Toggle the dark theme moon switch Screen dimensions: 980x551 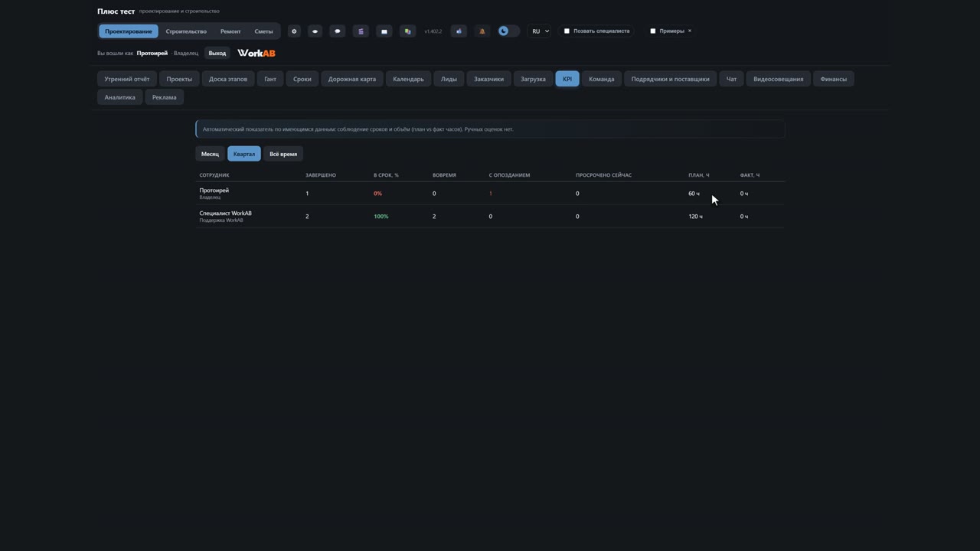tap(508, 31)
